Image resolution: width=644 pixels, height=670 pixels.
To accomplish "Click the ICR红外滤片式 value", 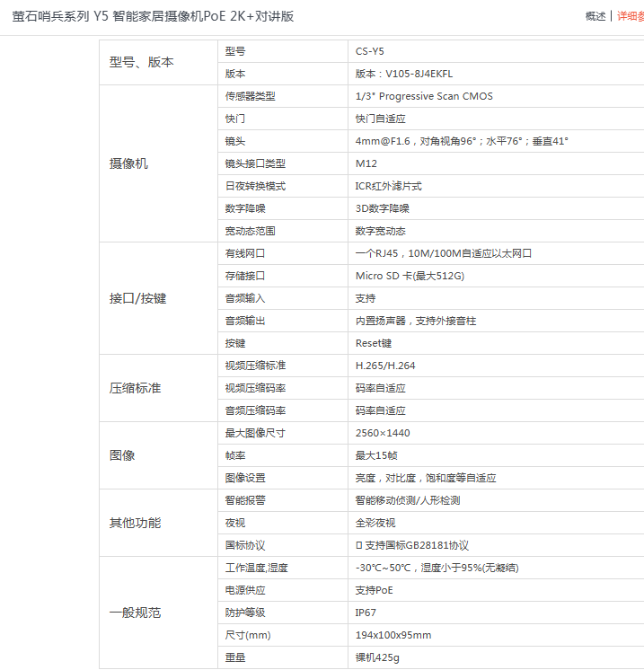I will pos(388,186).
